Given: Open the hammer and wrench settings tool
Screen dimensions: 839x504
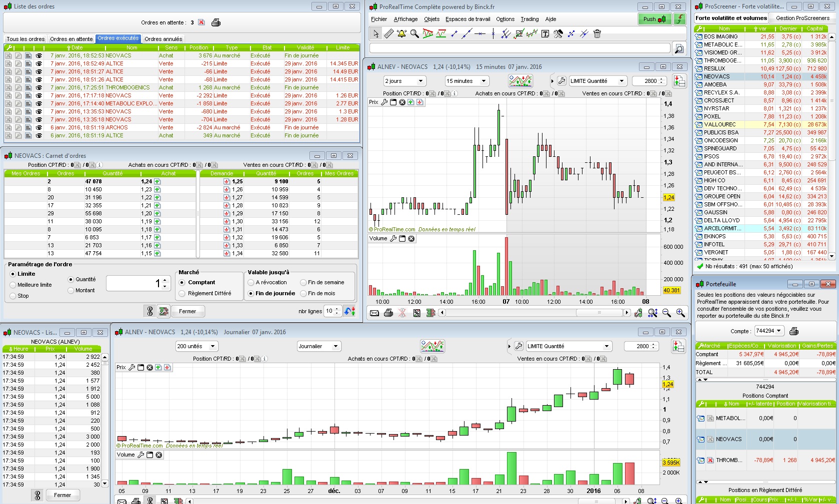Looking at the screenshot, I should click(558, 33).
